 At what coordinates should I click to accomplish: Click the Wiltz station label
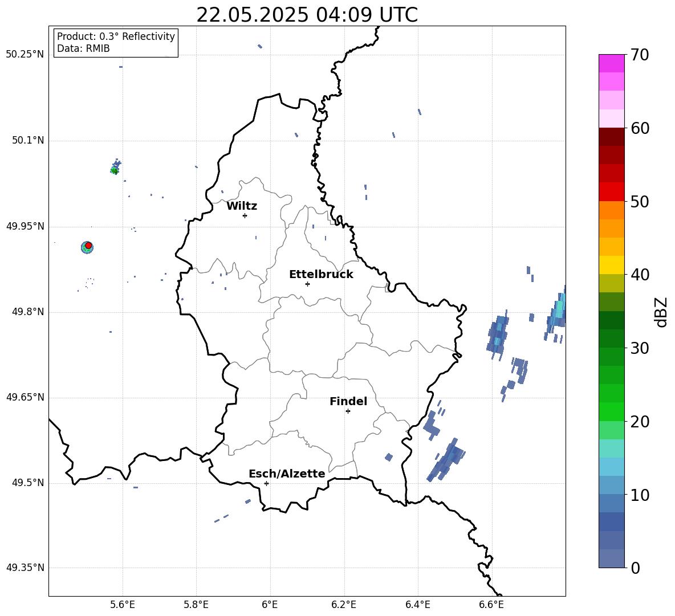[x=242, y=206]
